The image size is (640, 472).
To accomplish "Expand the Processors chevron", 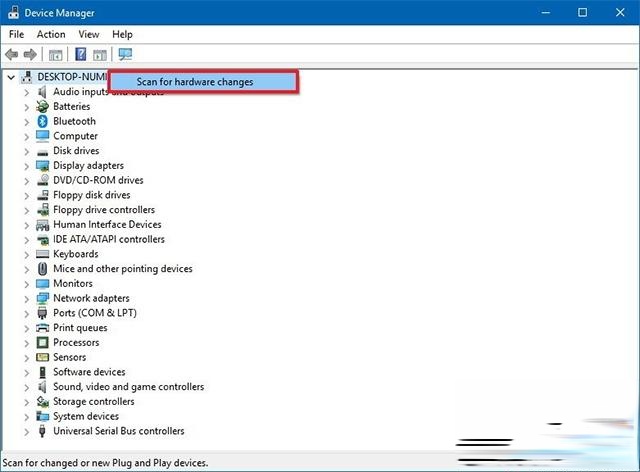I will [27, 343].
